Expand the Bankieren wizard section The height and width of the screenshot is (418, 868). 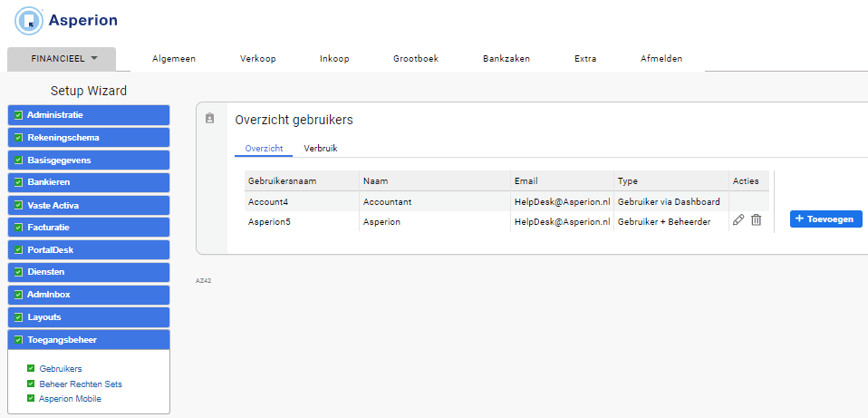pyautogui.click(x=89, y=182)
